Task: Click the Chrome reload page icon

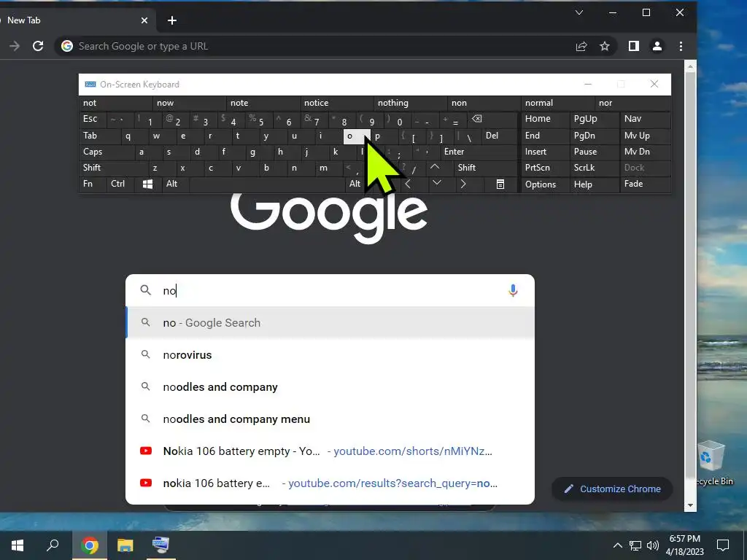Action: (38, 46)
